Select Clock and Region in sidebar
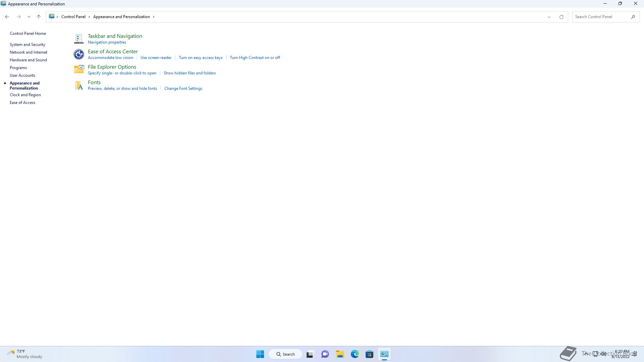This screenshot has height=362, width=644. point(25,95)
